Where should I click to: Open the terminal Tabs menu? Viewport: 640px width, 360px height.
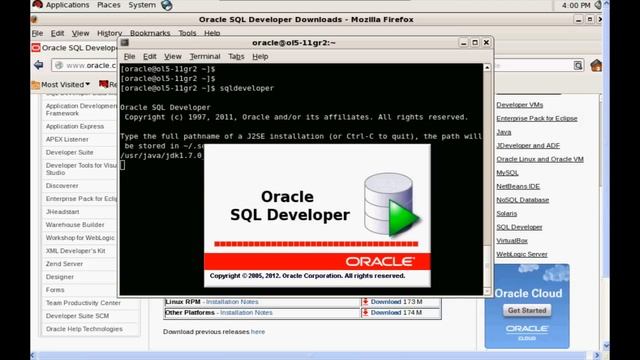pos(236,56)
